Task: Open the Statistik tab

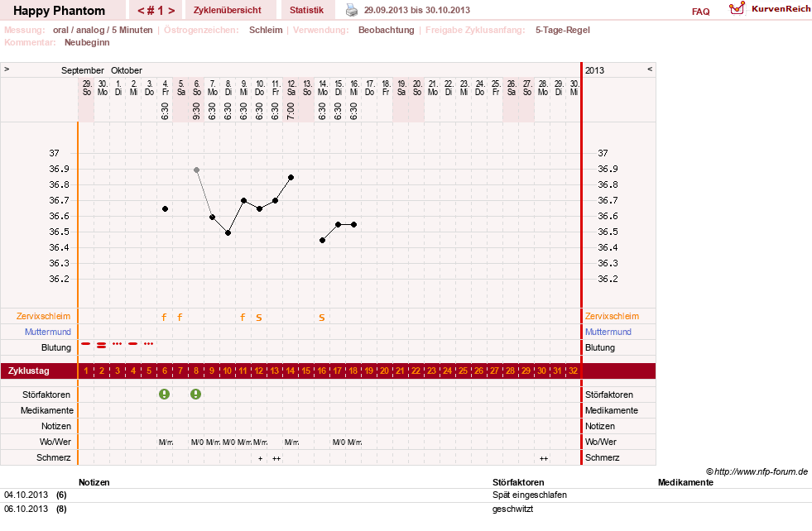Action: click(x=306, y=10)
